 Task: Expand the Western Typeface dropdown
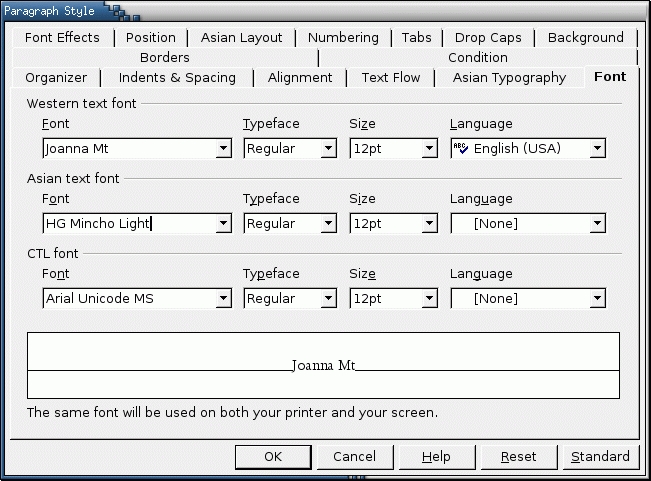tap(328, 149)
